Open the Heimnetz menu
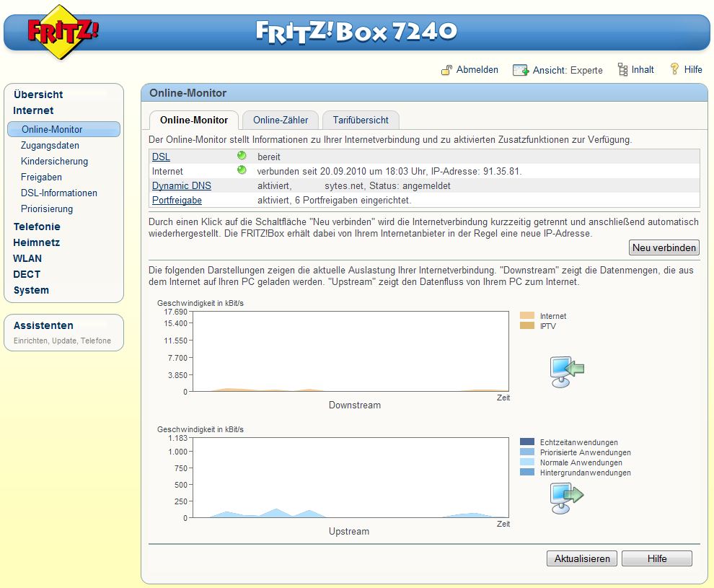Viewport: 714px width, 588px height. tap(37, 242)
